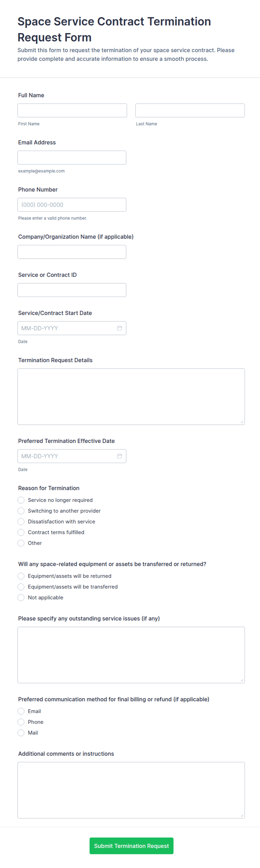Select 'Email' communication method
Viewport: 260px width, 868px height.
click(x=21, y=711)
